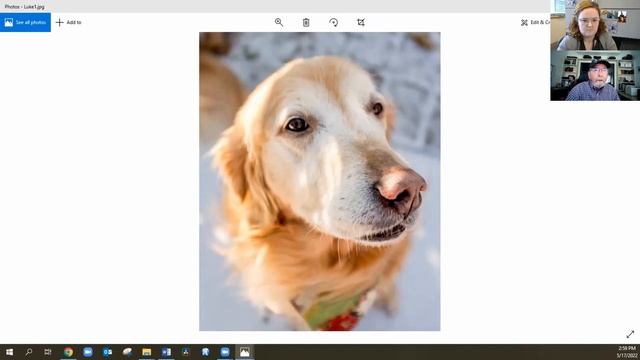Click the Luke dog photo
Screen dimensions: 640x360
pyautogui.click(x=320, y=182)
